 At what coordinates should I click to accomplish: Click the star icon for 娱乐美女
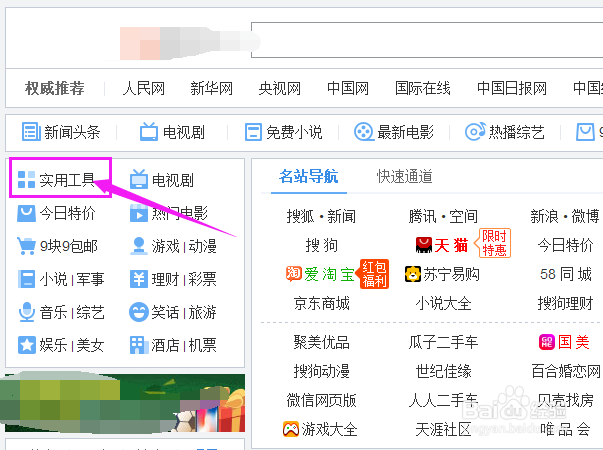tap(27, 345)
